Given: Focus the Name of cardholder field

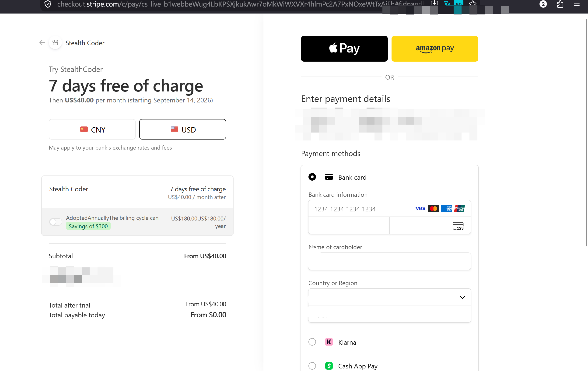Looking at the screenshot, I should coord(389,261).
